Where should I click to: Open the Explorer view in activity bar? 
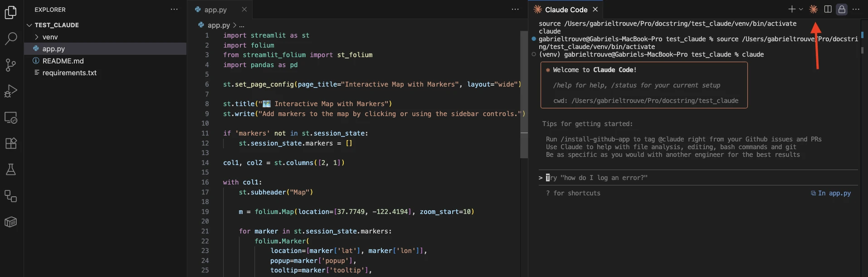click(x=10, y=12)
